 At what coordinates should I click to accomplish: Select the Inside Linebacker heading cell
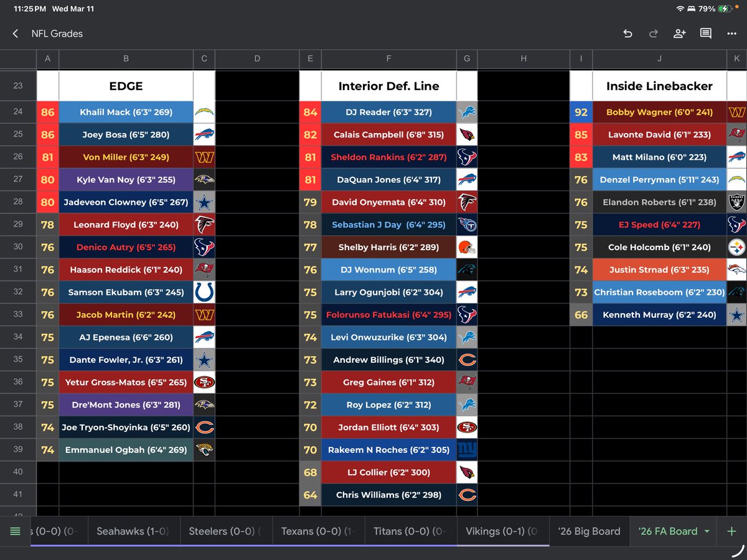tap(659, 86)
